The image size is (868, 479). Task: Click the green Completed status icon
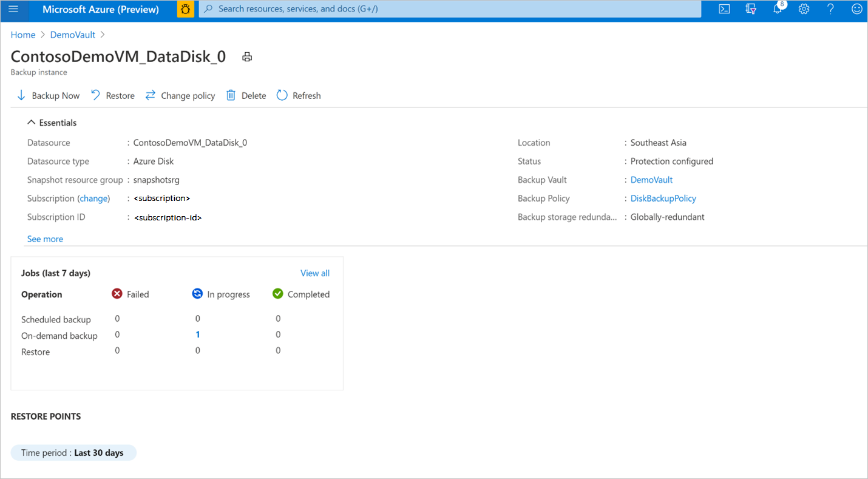(278, 294)
